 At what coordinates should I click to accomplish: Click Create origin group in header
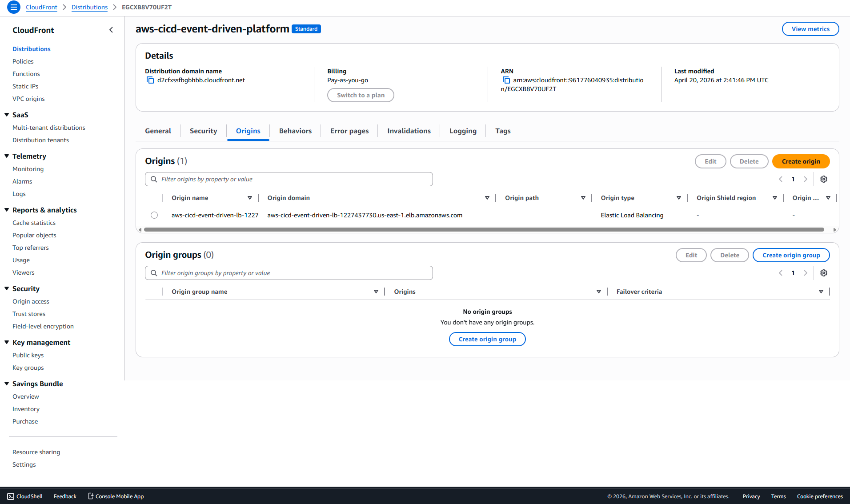click(x=791, y=255)
